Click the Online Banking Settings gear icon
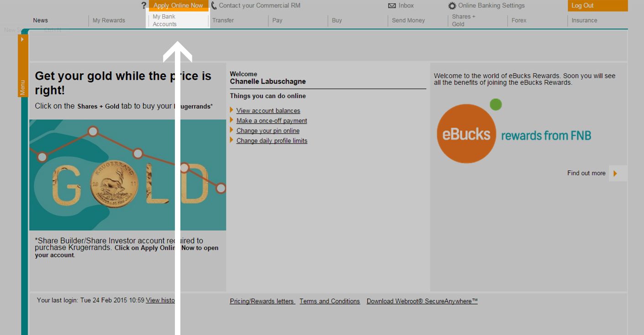This screenshot has height=335, width=644. coord(452,6)
